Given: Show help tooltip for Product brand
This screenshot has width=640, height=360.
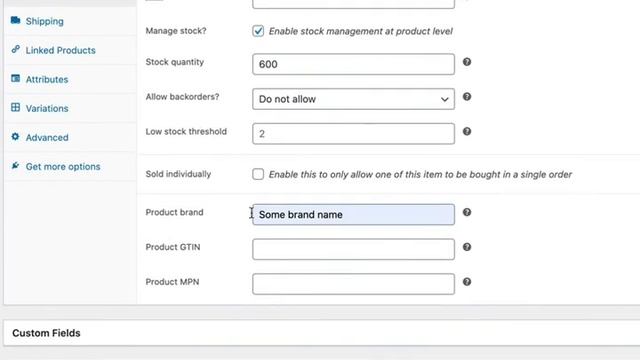Looking at the screenshot, I should click(x=467, y=212).
